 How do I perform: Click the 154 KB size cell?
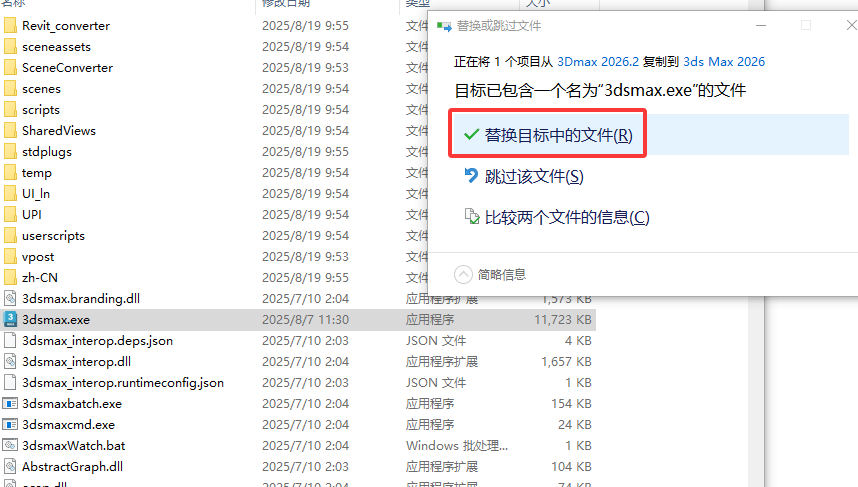point(571,403)
